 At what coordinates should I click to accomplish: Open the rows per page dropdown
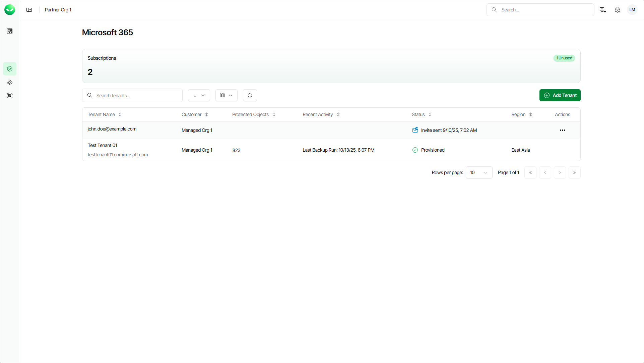tap(479, 172)
